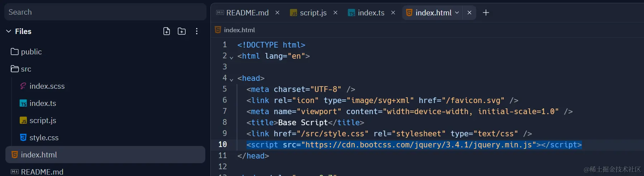
Task: Close the index.ts tab
Action: [393, 13]
